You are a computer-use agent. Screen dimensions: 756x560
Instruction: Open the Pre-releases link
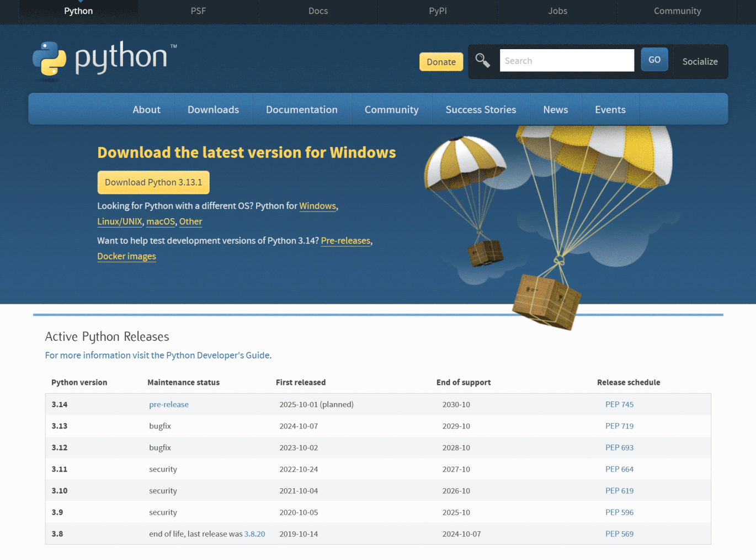pos(345,240)
